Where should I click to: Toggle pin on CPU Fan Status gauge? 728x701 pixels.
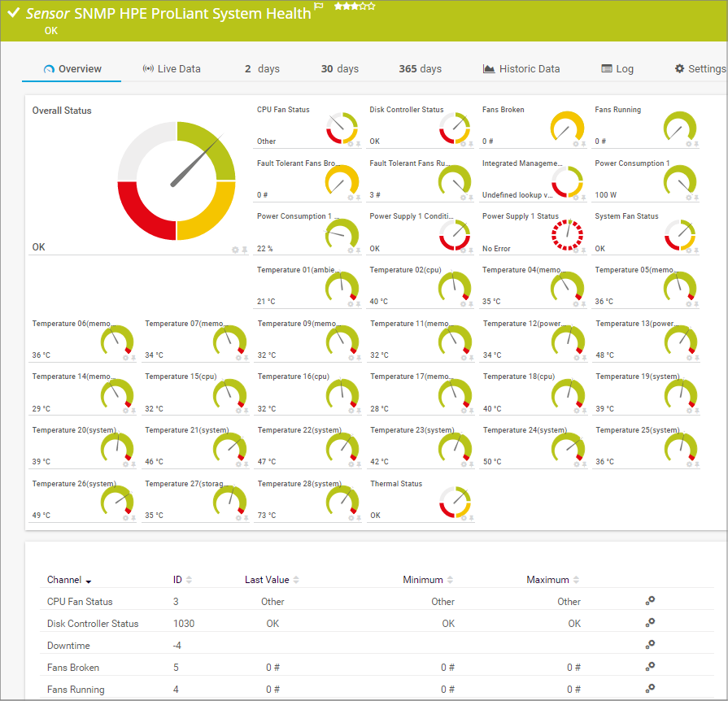coord(359,144)
